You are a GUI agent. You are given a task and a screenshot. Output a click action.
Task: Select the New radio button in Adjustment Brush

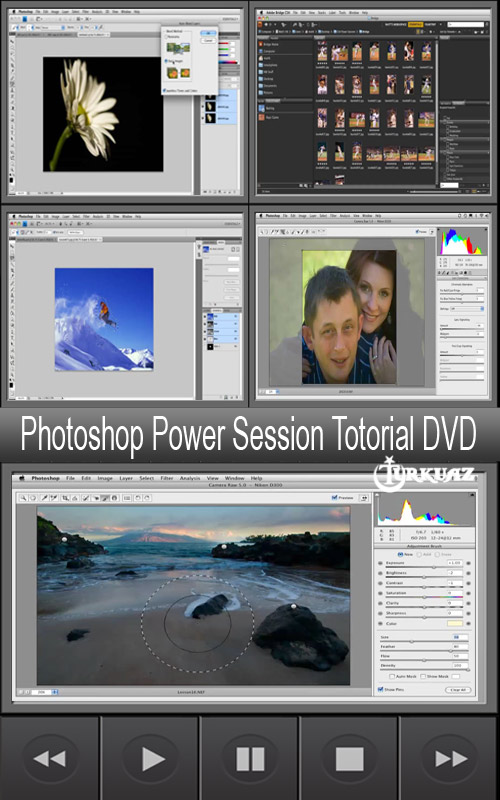pyautogui.click(x=401, y=554)
